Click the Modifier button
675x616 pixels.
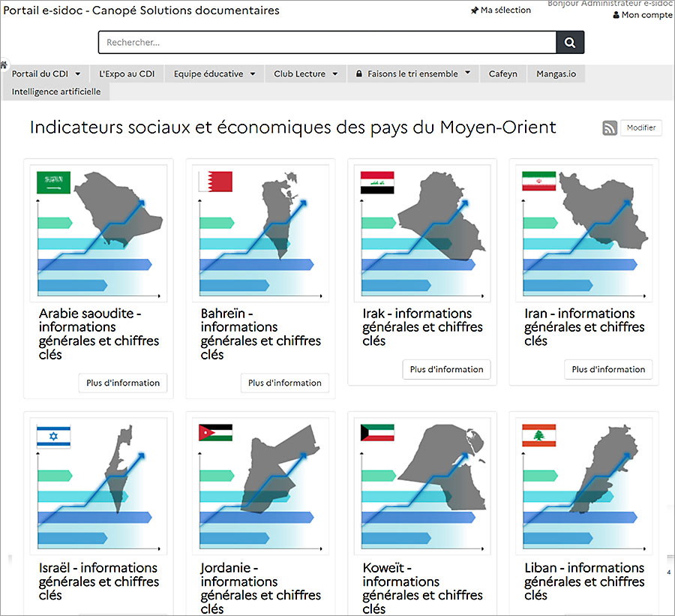(x=641, y=128)
